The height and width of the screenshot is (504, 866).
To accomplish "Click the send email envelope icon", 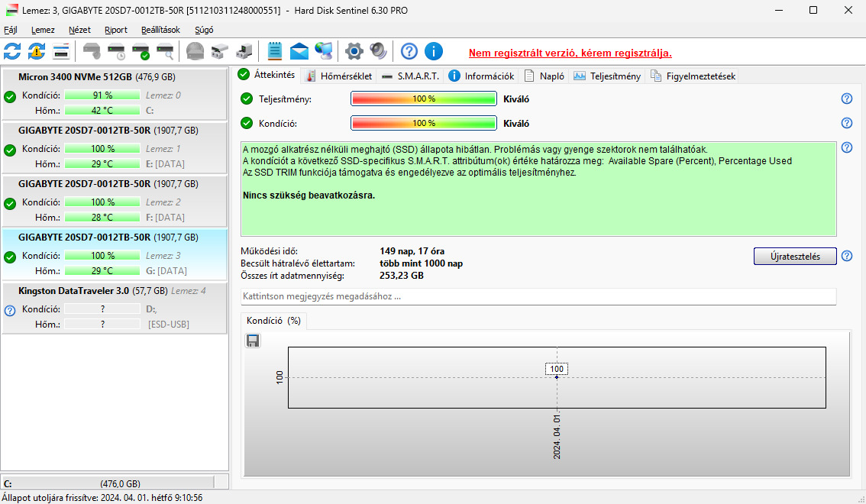I will click(299, 51).
